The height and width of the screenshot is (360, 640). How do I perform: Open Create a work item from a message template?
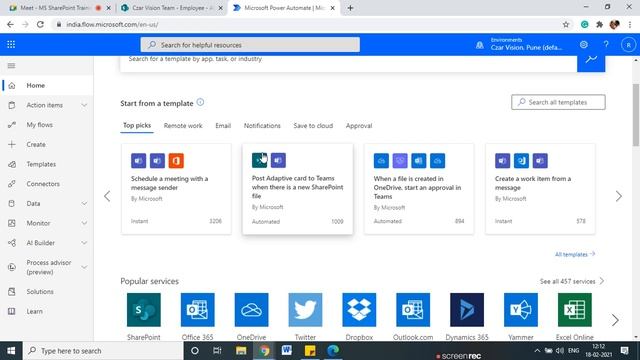[540, 189]
